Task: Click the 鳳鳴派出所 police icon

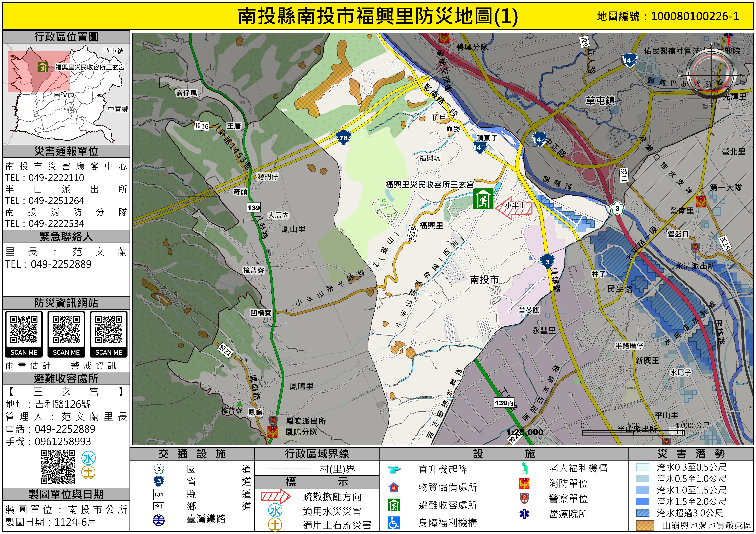Action: point(273,420)
